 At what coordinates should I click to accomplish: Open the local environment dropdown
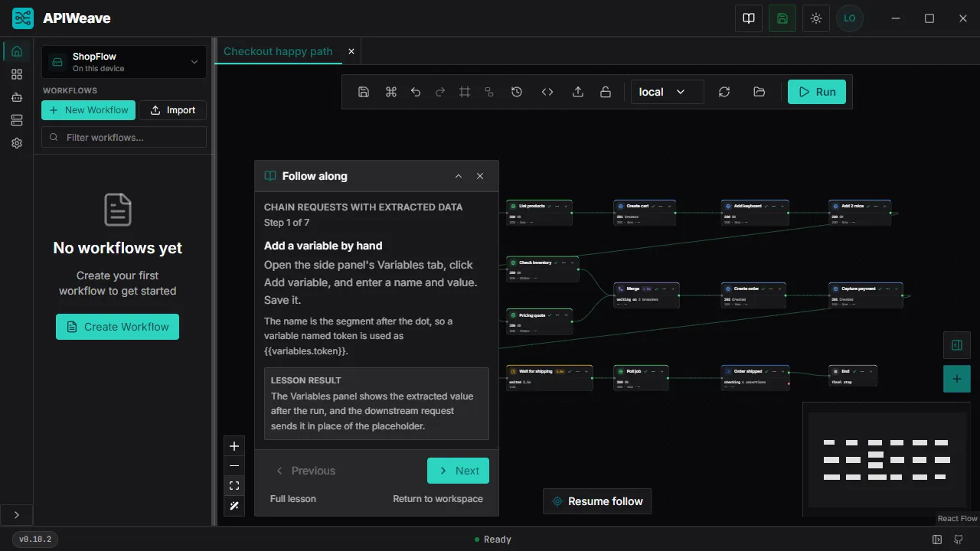667,92
